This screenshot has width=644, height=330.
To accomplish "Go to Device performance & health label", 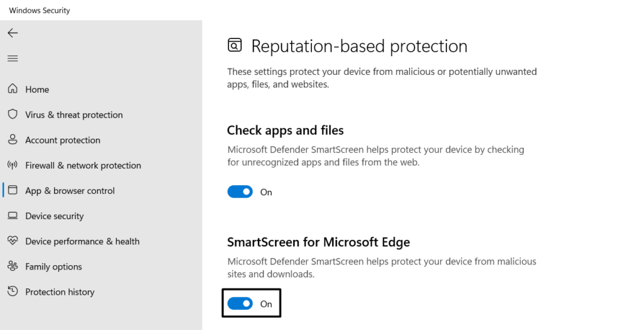I will tap(82, 241).
